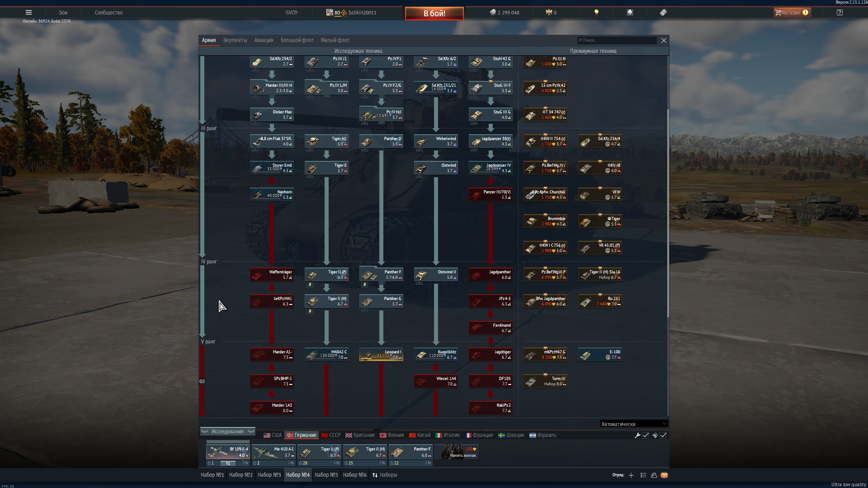Viewport: 868px width, 488px height.
Task: Click the light bulb hints icon
Action: click(x=596, y=13)
